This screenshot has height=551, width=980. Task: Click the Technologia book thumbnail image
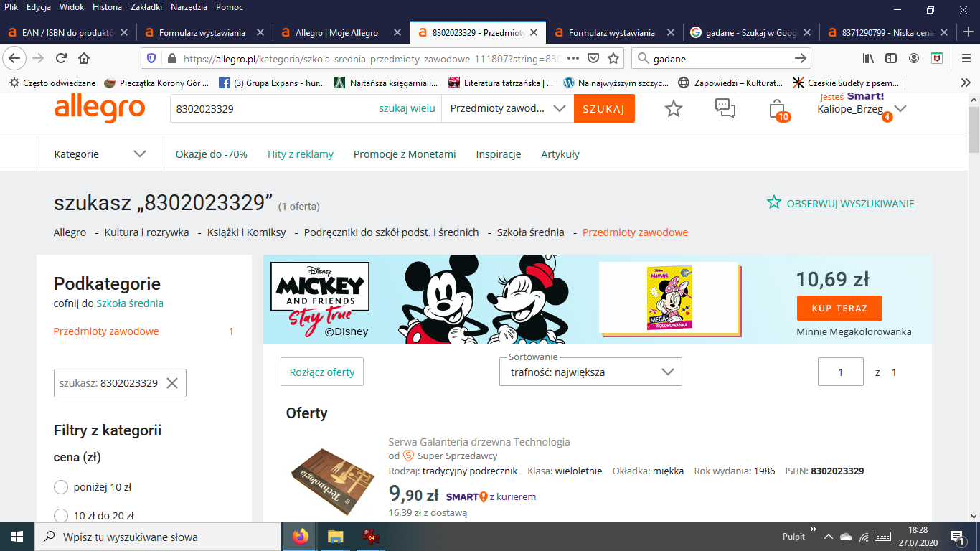tap(333, 476)
